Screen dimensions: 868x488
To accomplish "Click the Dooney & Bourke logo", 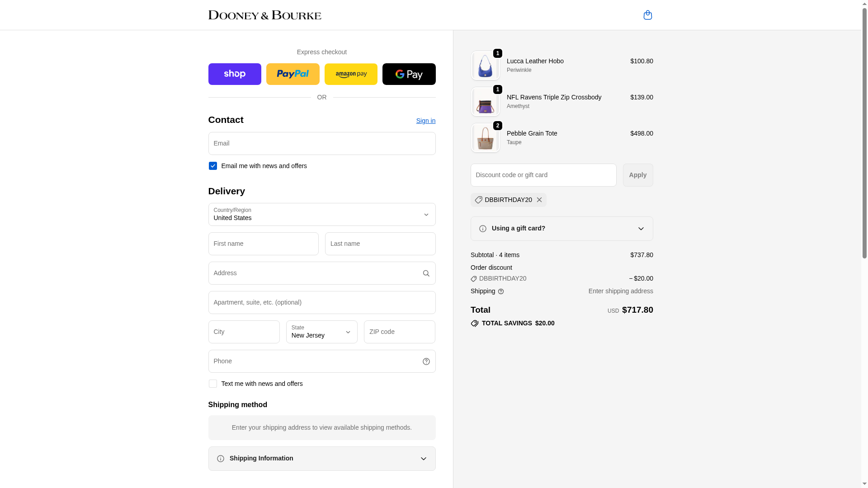I will [x=264, y=15].
